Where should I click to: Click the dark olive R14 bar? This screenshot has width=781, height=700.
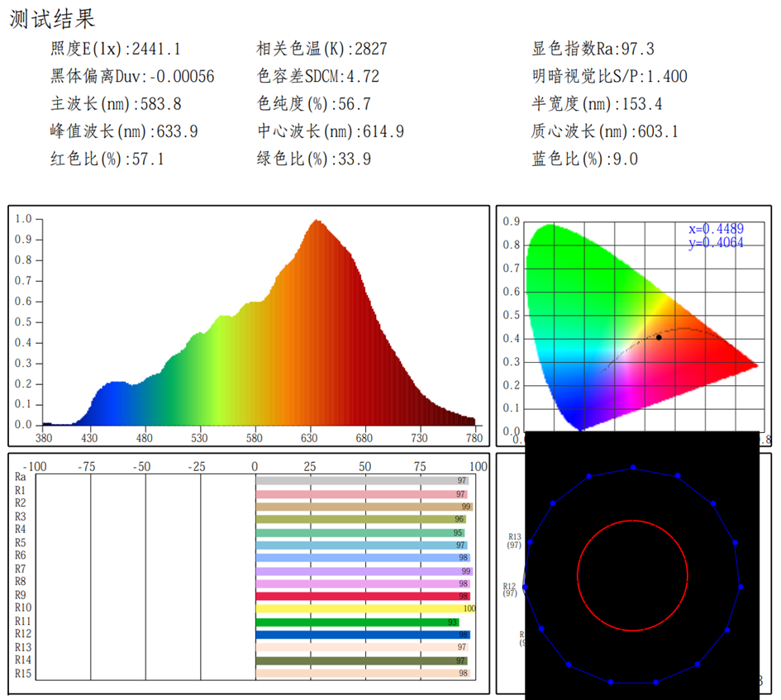(x=362, y=660)
